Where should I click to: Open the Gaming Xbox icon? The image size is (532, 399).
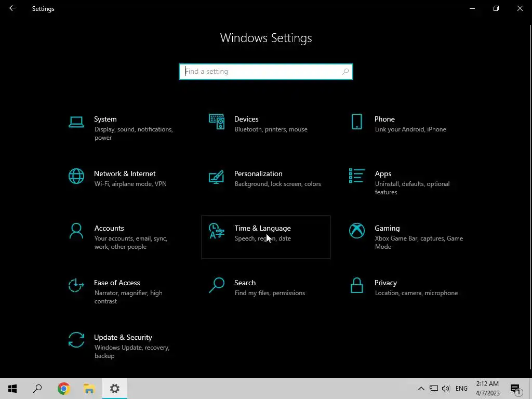click(x=356, y=231)
